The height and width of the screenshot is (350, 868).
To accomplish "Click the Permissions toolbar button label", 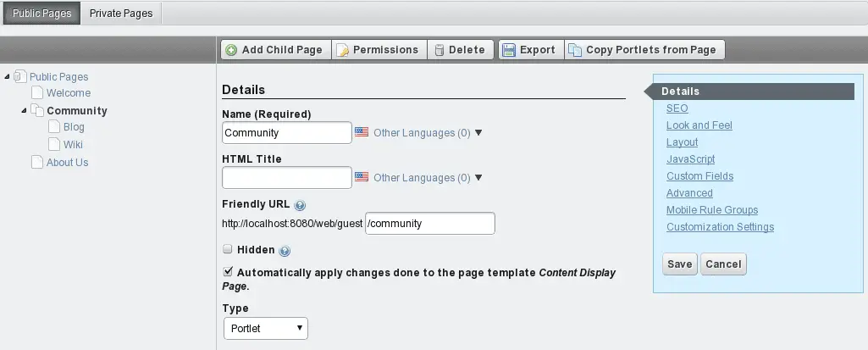I will coord(385,50).
